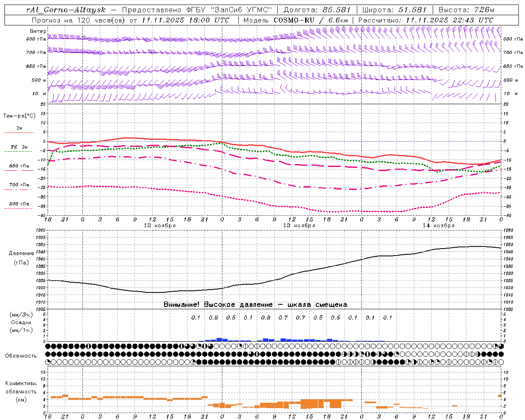The height and width of the screenshot is (420, 525).
Task: Click the 13 ноября date label
Action: click(299, 225)
